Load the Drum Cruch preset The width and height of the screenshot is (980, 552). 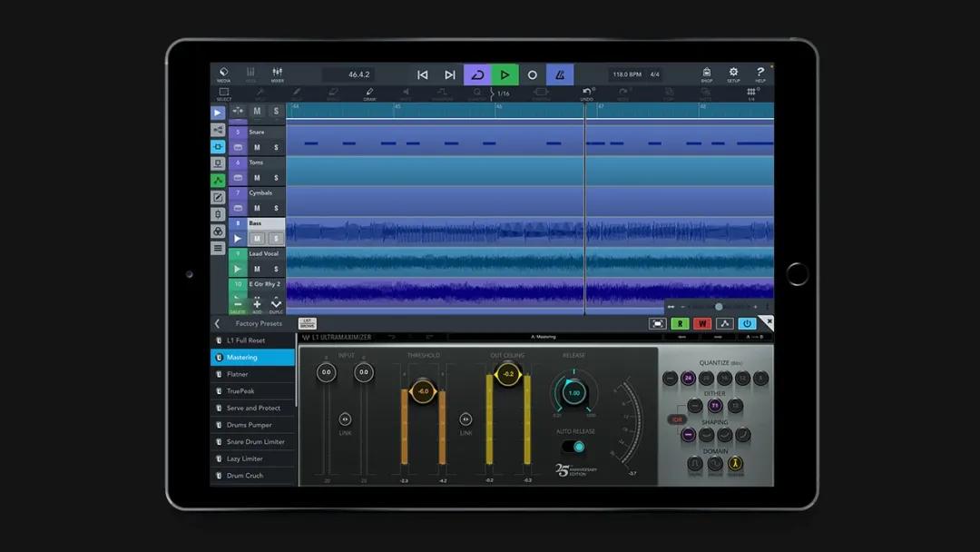[x=253, y=476]
